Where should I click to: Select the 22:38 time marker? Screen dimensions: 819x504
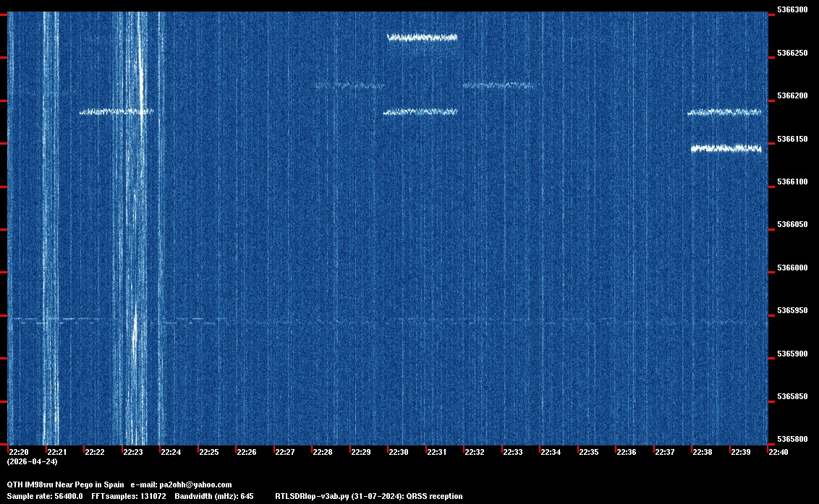point(702,452)
